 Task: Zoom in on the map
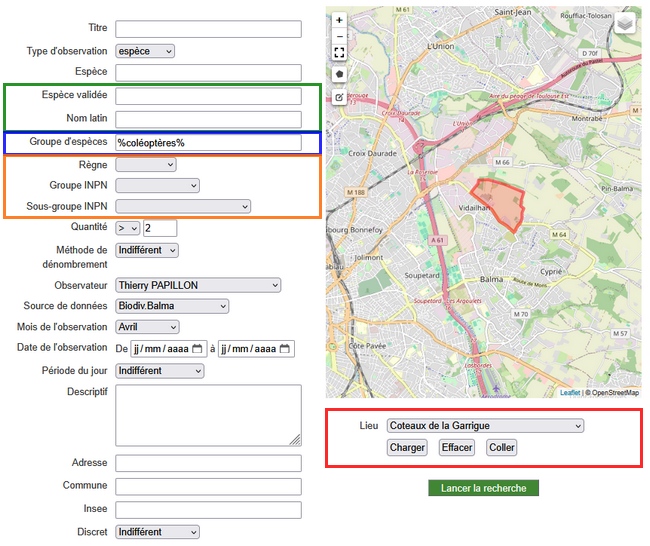[339, 20]
